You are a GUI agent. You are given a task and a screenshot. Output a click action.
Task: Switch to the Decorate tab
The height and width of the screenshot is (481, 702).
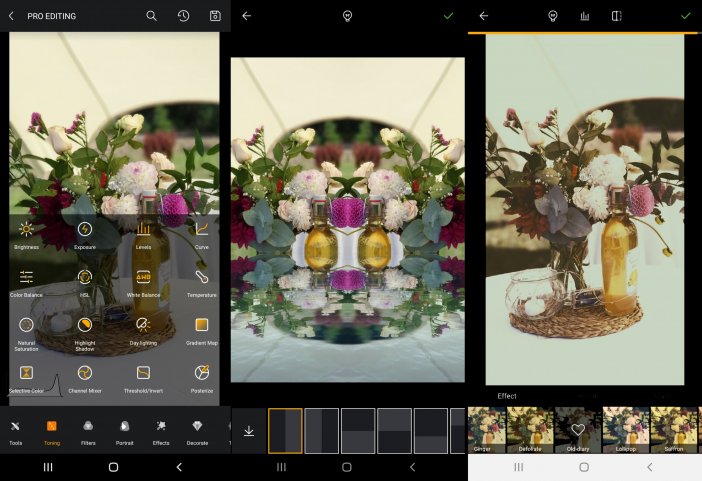[x=197, y=432]
